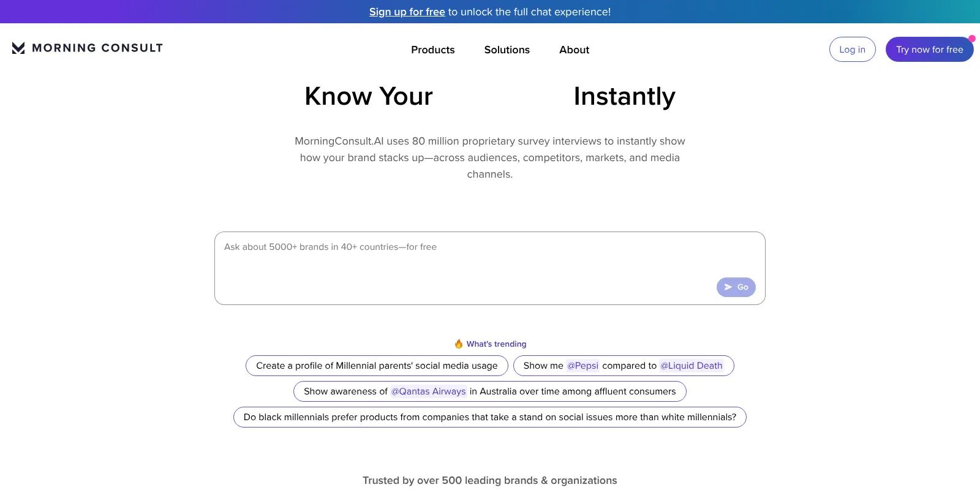
Task: Click the paper plane send icon
Action: coord(728,287)
